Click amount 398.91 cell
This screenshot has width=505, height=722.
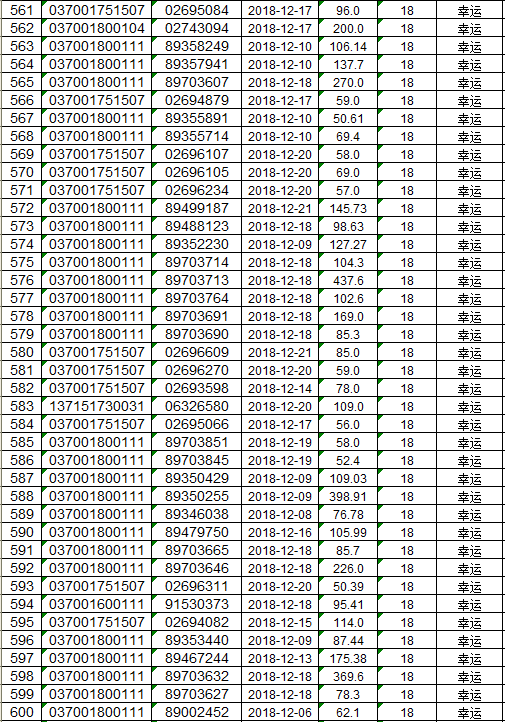[x=348, y=496]
